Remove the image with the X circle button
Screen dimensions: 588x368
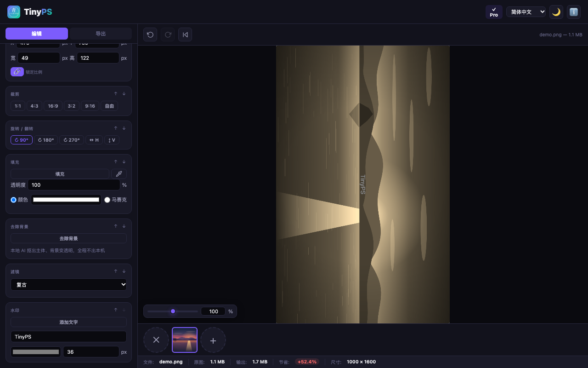tap(156, 340)
